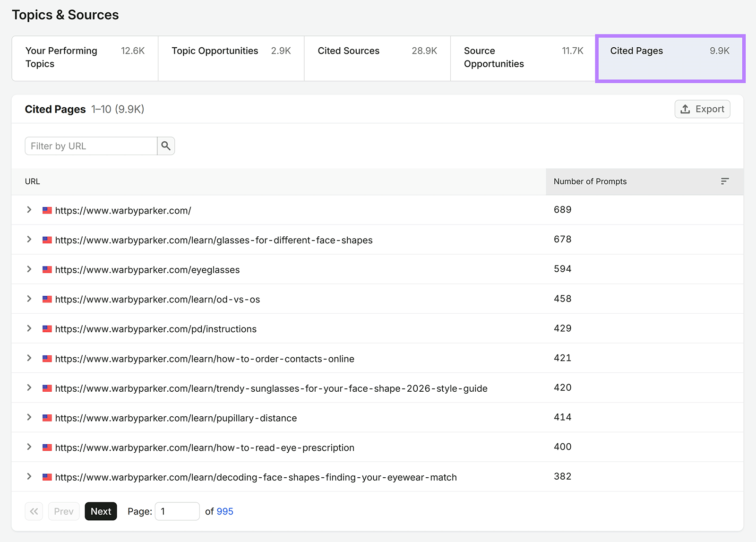Click the 458 prompts value
756x542 pixels.
563,299
